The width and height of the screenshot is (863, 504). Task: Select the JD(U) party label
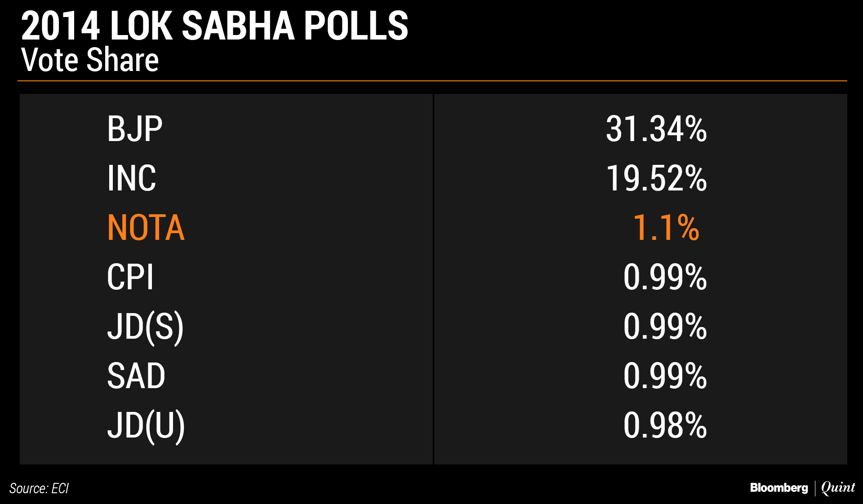coord(146,426)
